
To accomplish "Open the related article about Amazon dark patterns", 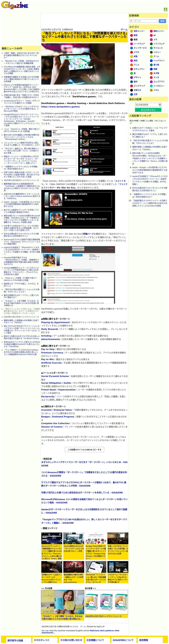I will tap(84, 474).
